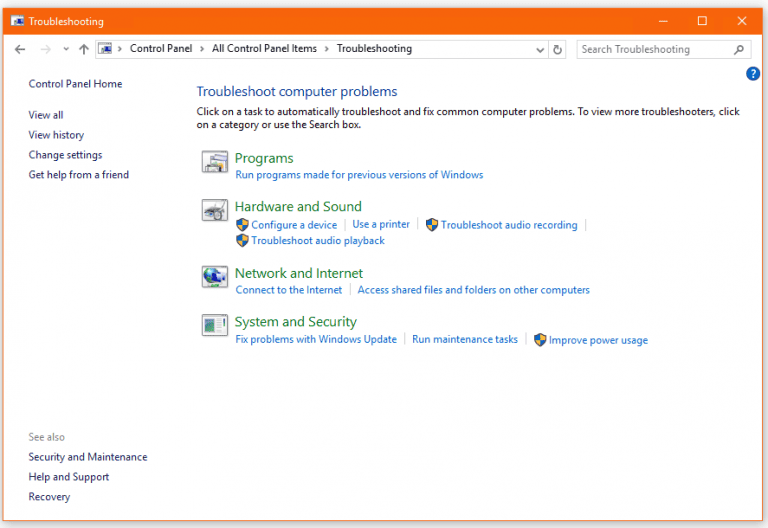The height and width of the screenshot is (528, 768).
Task: Click the System and Security category icon
Action: click(x=214, y=325)
